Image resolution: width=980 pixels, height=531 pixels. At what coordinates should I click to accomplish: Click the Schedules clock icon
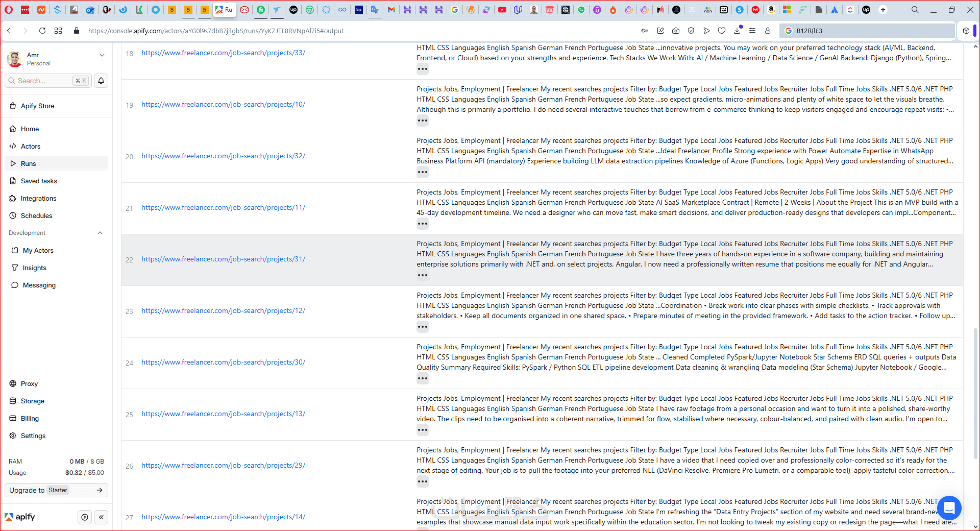coord(13,215)
